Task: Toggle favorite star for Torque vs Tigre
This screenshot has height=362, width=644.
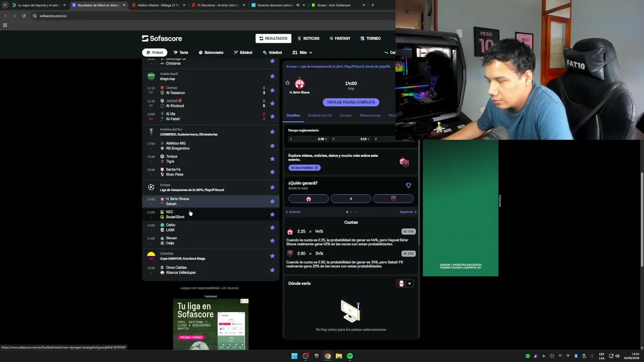Action: point(272,159)
